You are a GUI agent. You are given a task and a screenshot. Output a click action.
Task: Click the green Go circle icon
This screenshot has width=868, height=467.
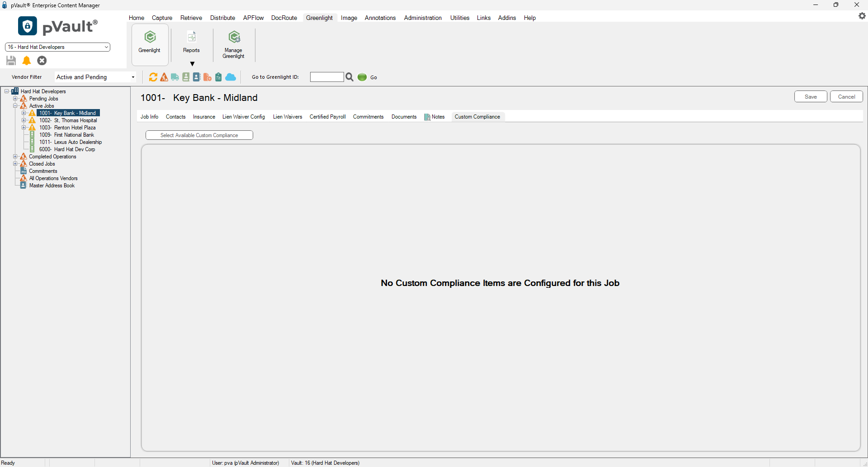[362, 77]
